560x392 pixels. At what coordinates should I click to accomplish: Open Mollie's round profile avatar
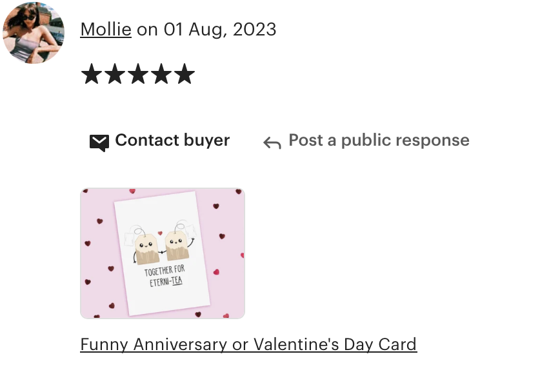pos(33,32)
